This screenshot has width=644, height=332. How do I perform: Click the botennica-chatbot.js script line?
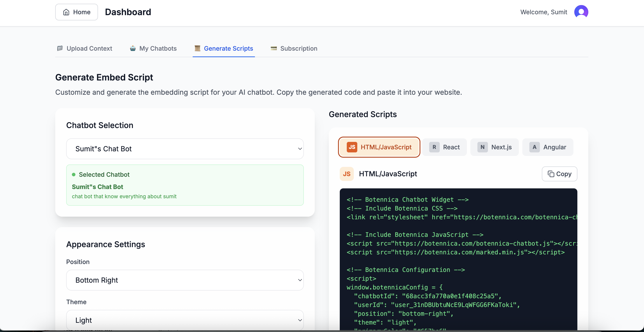tap(462, 243)
